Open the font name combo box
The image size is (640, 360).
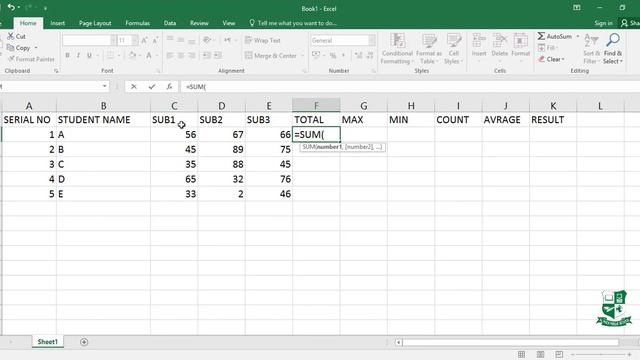[x=89, y=40]
